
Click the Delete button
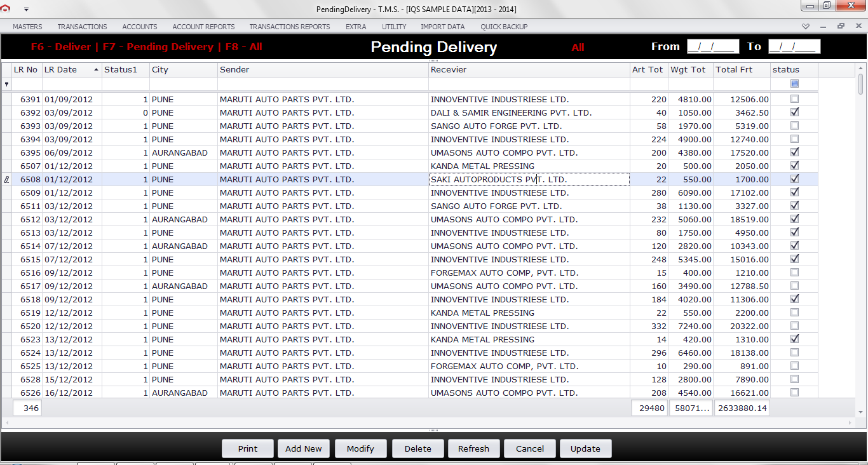418,448
